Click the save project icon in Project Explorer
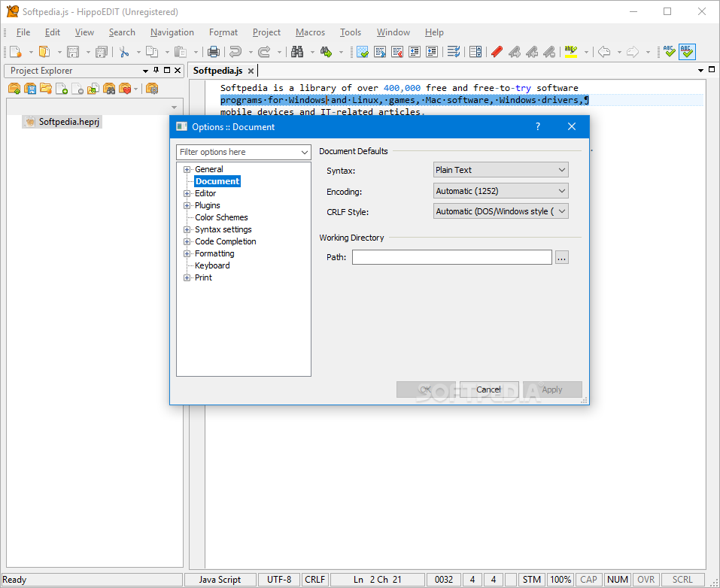This screenshot has width=720, height=588. point(30,89)
